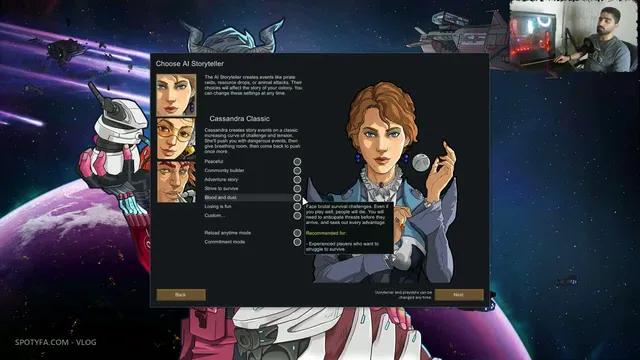
Task: Select the Custom difficulty radio button
Action: click(x=297, y=216)
